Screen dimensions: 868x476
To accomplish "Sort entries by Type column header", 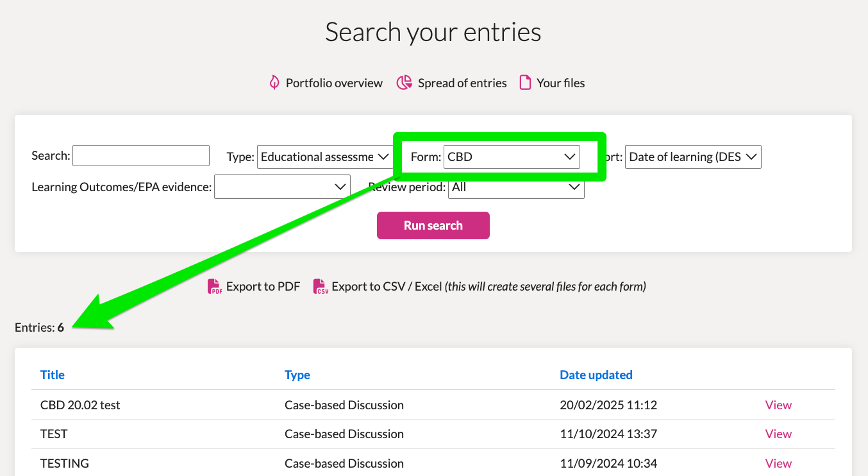I will tap(297, 375).
